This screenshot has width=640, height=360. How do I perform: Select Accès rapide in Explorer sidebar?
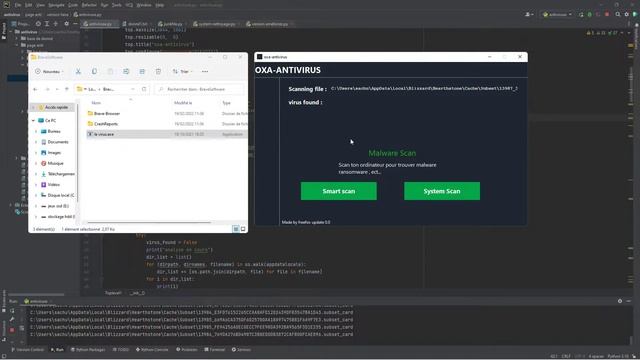pyautogui.click(x=53, y=107)
